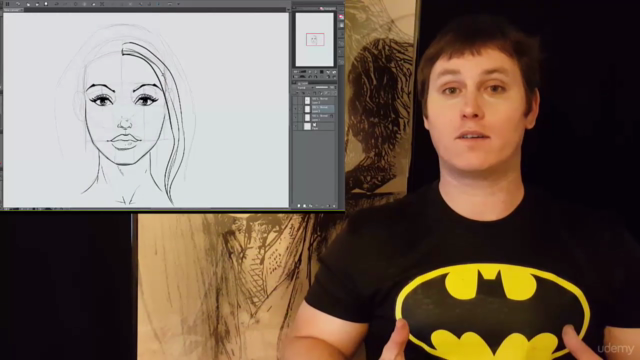Click the Navigator panel tab
The height and width of the screenshot is (360, 640).
(327, 8)
